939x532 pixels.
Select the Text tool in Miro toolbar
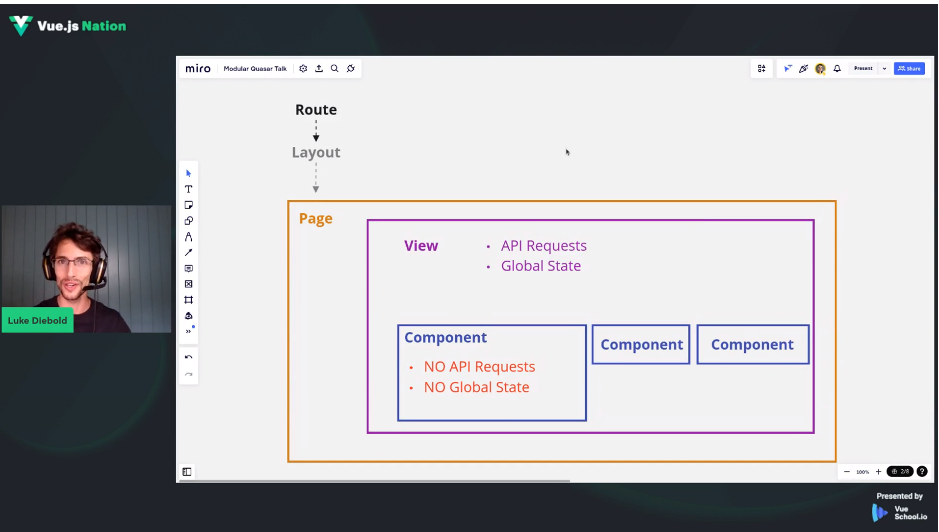tap(188, 189)
